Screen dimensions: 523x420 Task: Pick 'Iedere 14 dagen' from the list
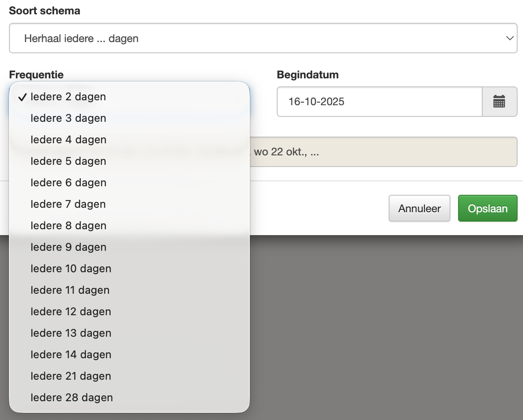coord(71,355)
